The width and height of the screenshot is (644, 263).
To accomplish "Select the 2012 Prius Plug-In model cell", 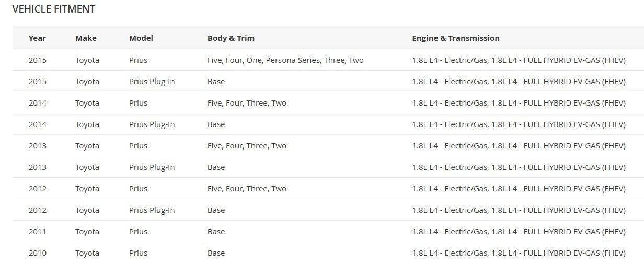I will coord(152,210).
